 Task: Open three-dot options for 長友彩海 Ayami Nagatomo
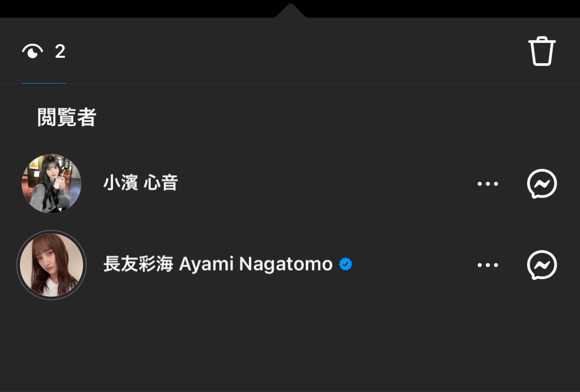[x=488, y=265]
